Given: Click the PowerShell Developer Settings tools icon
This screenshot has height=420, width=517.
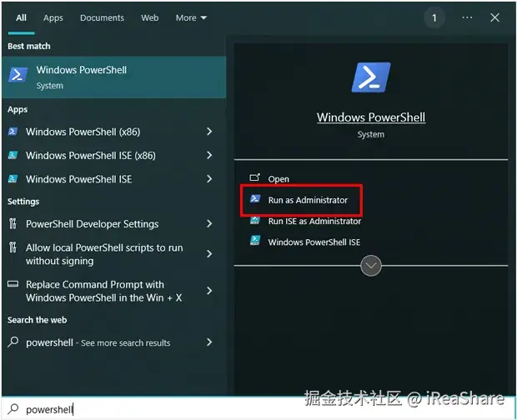Looking at the screenshot, I should [x=13, y=223].
